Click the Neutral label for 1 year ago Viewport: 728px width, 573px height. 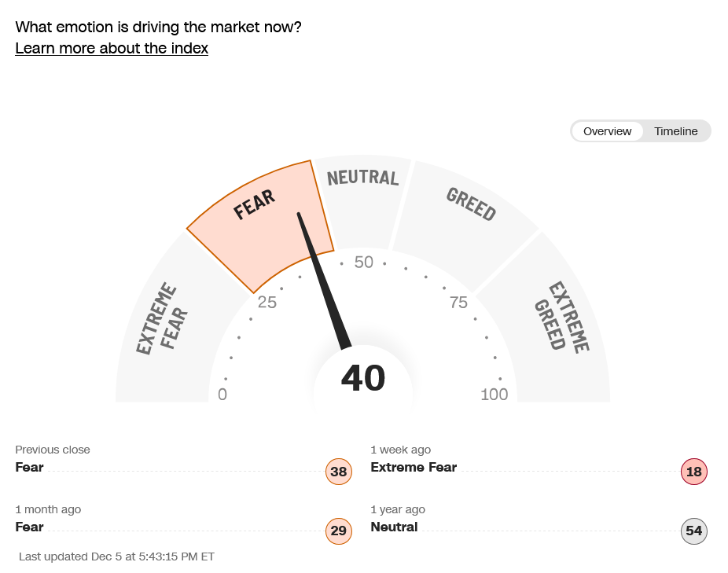pyautogui.click(x=394, y=527)
